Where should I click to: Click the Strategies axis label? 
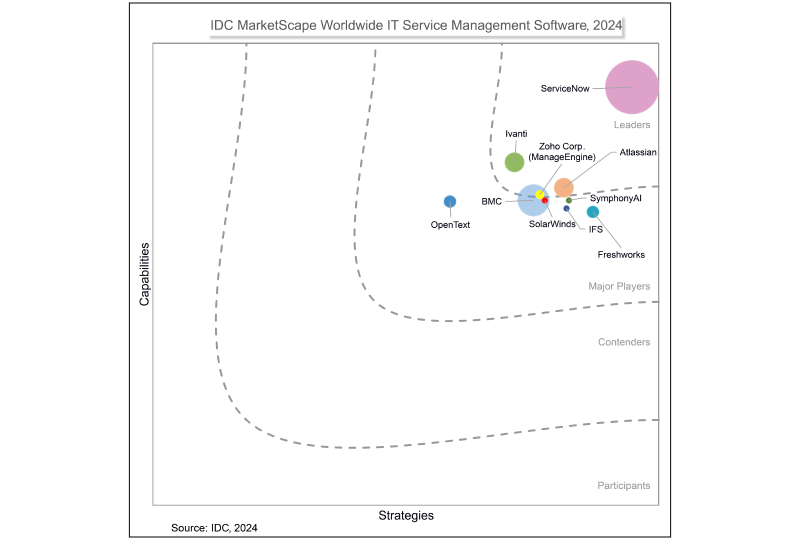coord(406,516)
